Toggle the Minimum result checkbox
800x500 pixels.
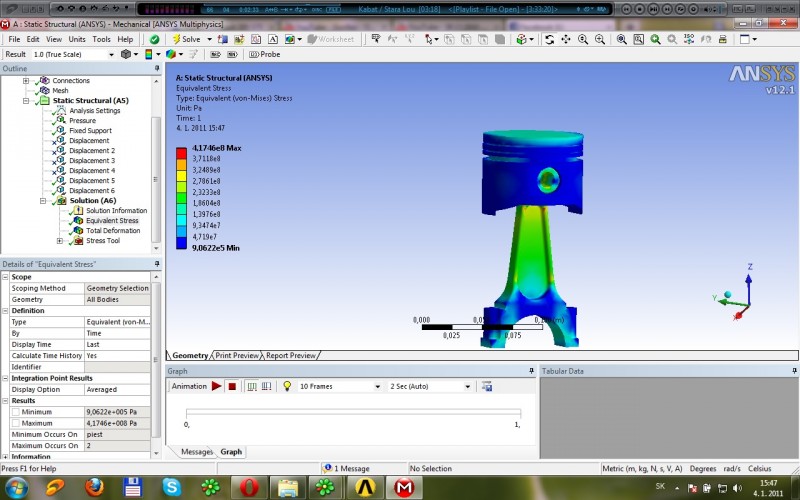(15, 412)
